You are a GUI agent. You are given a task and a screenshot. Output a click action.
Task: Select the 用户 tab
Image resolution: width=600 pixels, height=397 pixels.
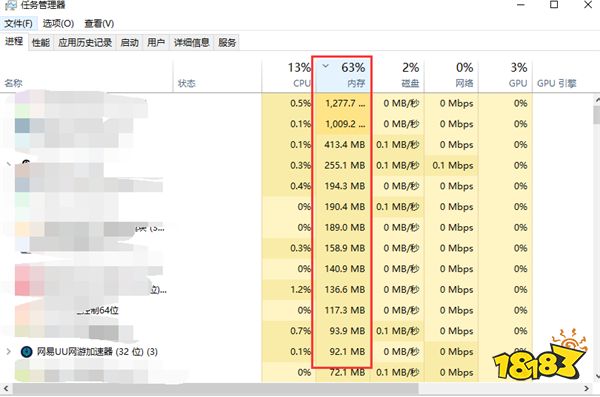click(156, 42)
